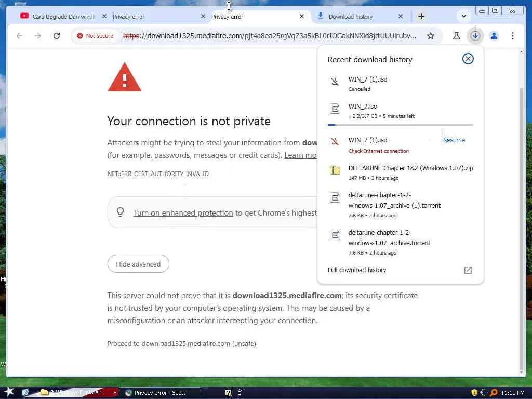Click the quick launch browser icon
Screen dimensions: 532x399
click(25, 393)
